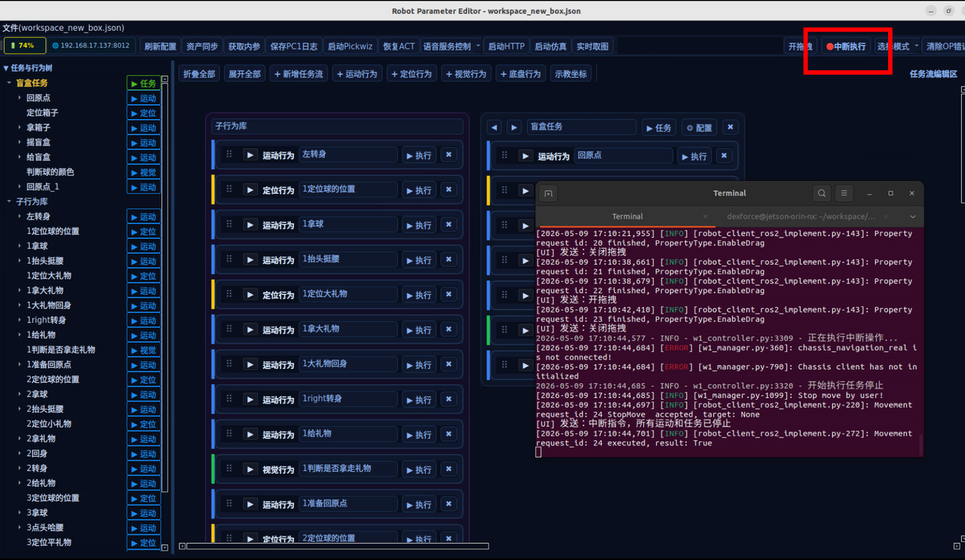
Task: Click the 折叠全部 button
Action: pos(199,74)
